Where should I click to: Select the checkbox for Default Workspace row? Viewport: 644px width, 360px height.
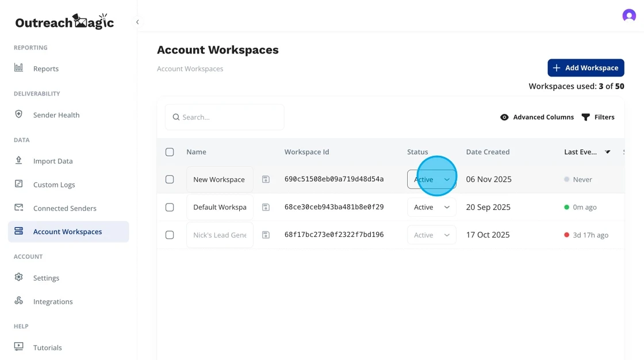[170, 207]
